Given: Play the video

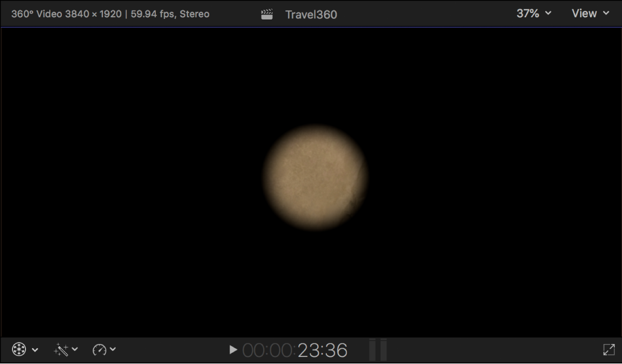Looking at the screenshot, I should [233, 349].
